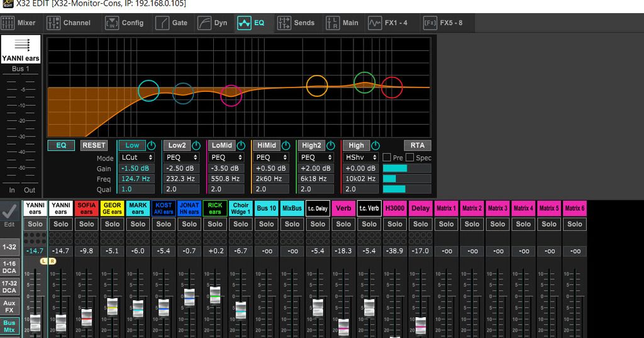Open the Sends tab icon

(x=284, y=23)
